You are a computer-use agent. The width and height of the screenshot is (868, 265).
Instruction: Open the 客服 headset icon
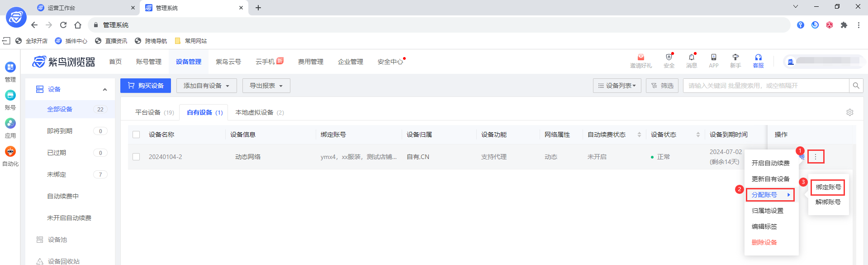[x=758, y=58]
